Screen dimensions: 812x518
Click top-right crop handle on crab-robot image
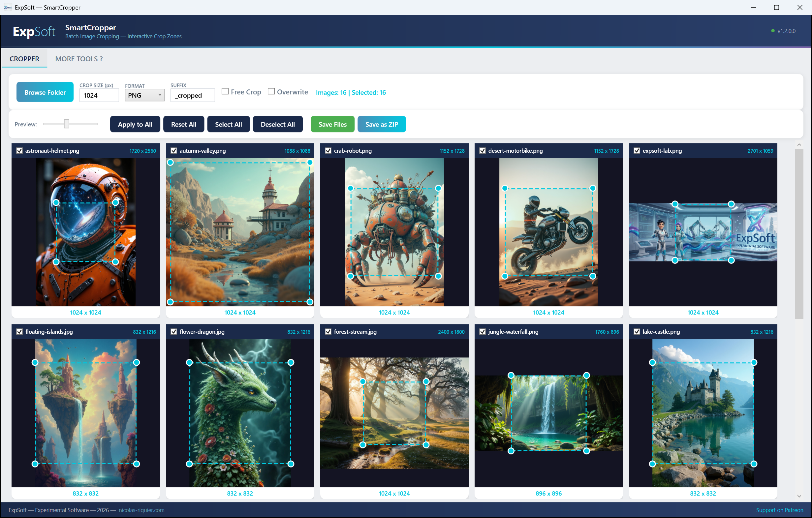pos(438,188)
